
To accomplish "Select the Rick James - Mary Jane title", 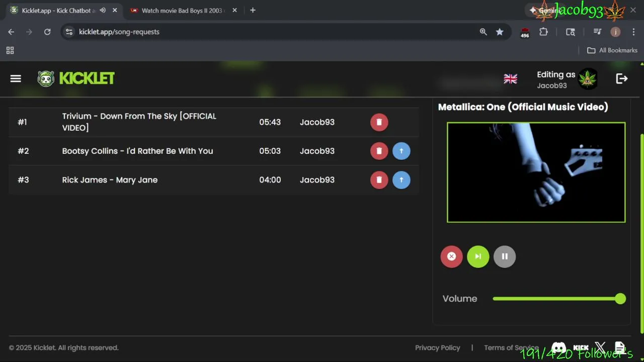I will click(110, 180).
